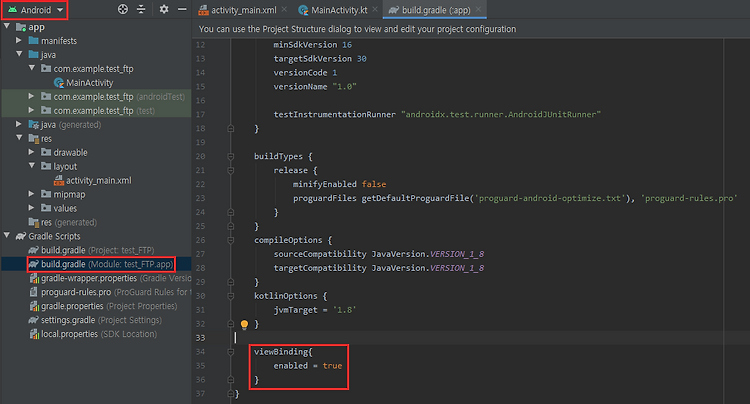The height and width of the screenshot is (404, 750).
Task: Click line number 33 in the gutter
Action: [x=200, y=338]
